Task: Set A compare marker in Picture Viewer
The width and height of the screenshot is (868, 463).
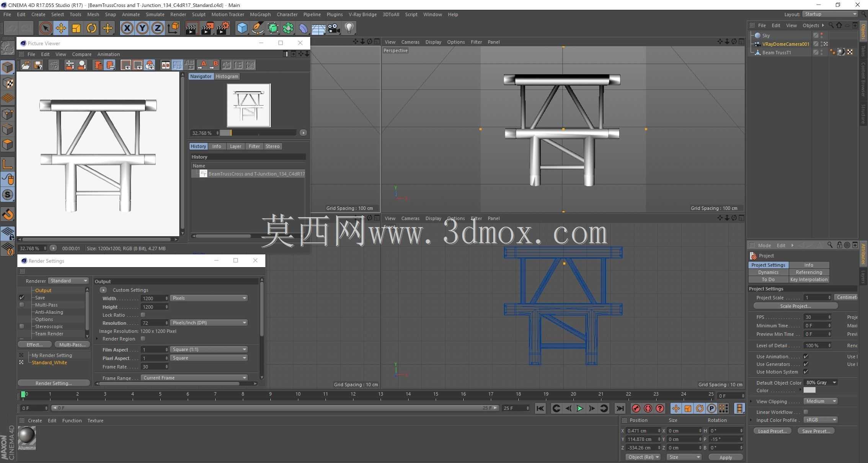Action: click(x=202, y=65)
